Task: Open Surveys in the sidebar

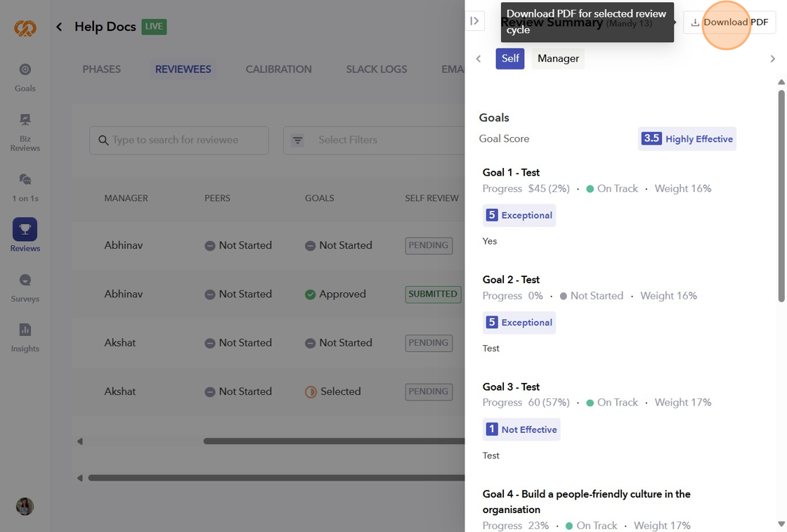Action: point(25,288)
